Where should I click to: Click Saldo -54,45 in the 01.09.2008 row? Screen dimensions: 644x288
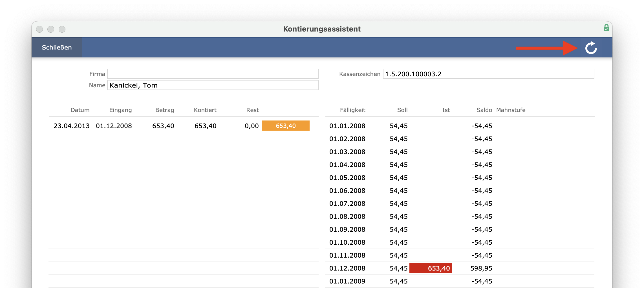(x=482, y=229)
